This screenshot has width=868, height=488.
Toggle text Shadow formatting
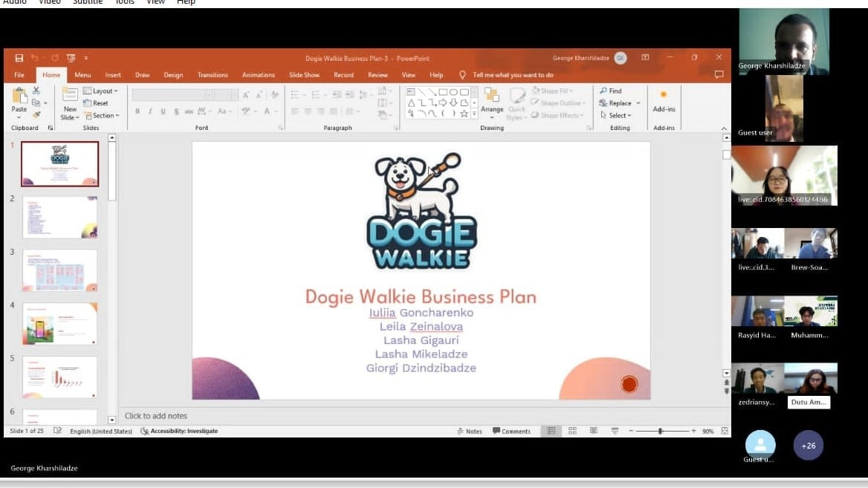pyautogui.click(x=176, y=111)
